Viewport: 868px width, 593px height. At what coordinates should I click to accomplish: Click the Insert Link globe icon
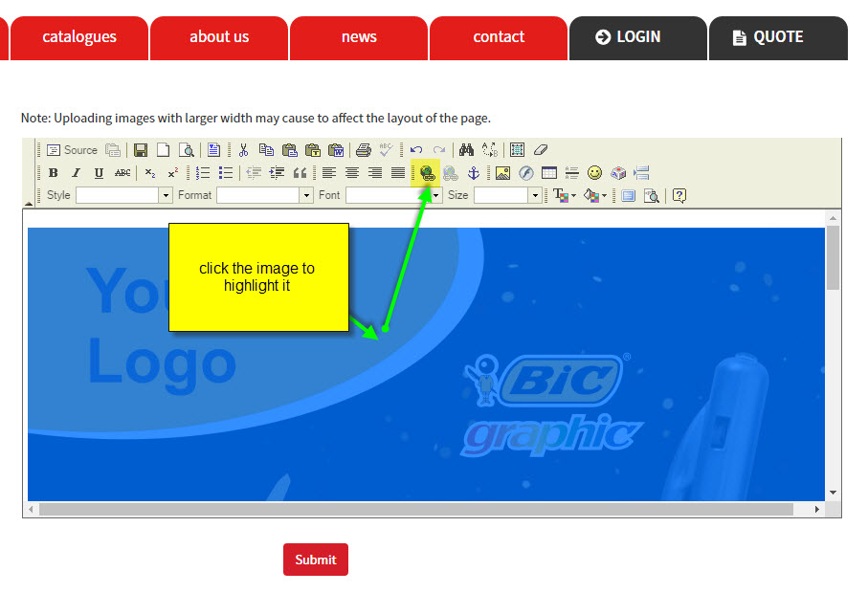427,173
